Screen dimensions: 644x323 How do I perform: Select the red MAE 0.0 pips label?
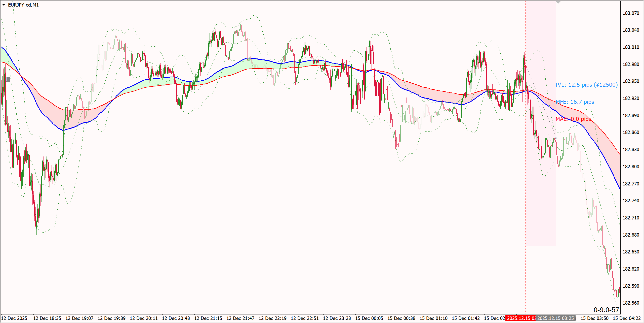(x=573, y=119)
